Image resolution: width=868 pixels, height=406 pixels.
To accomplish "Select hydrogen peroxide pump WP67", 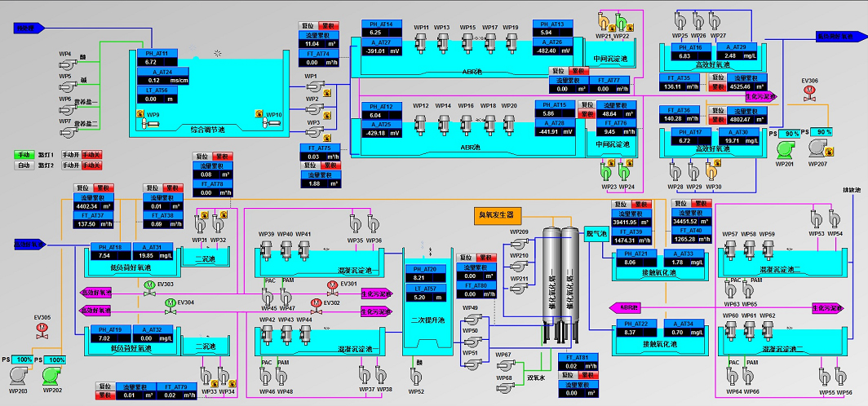I will pyautogui.click(x=506, y=365).
